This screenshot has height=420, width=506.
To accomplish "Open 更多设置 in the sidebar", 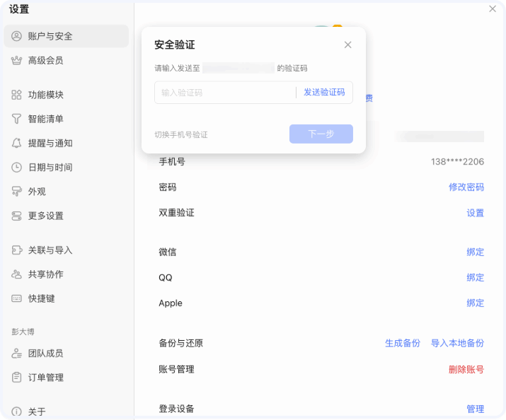I will 46,216.
